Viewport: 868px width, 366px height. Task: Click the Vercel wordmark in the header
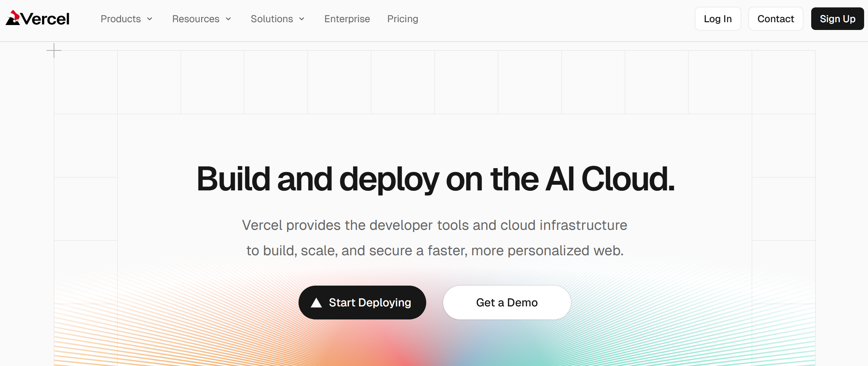(x=45, y=19)
